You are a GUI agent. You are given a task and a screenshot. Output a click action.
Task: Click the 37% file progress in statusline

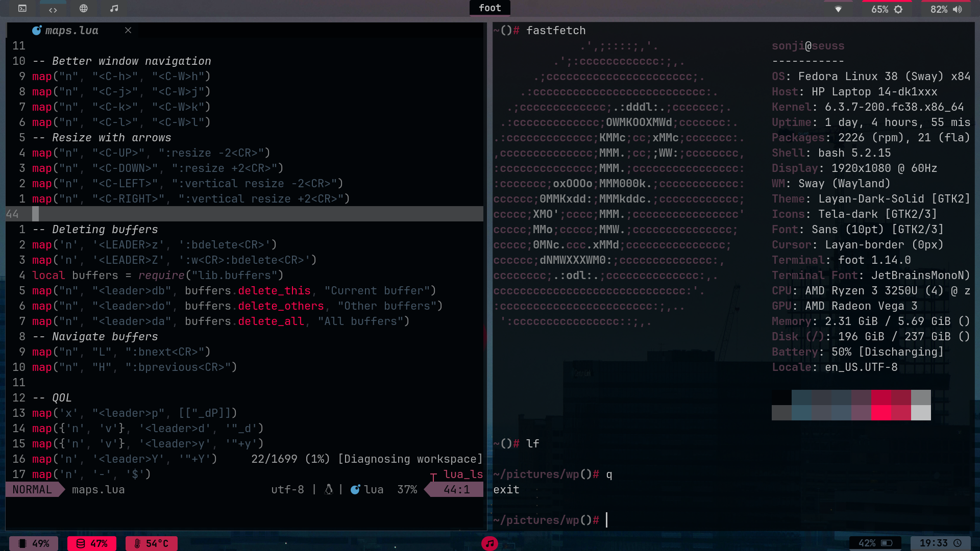(407, 489)
